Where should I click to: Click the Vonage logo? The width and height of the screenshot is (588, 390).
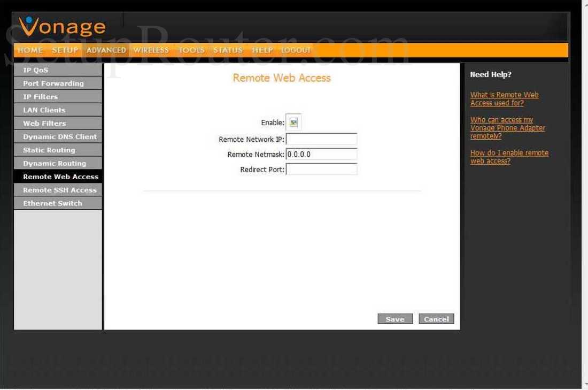tap(62, 26)
